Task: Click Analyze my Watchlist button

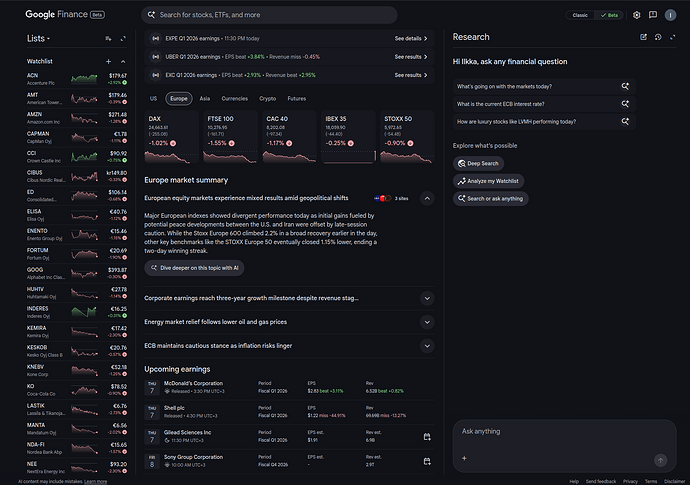Action: click(x=488, y=181)
